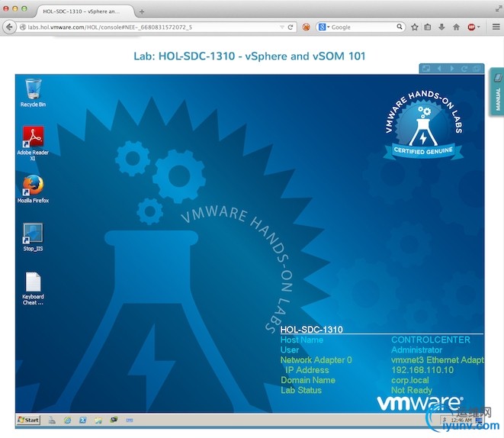Click the console toolbar left arrow
Viewport: 504px width, 438px height.
tap(439, 69)
